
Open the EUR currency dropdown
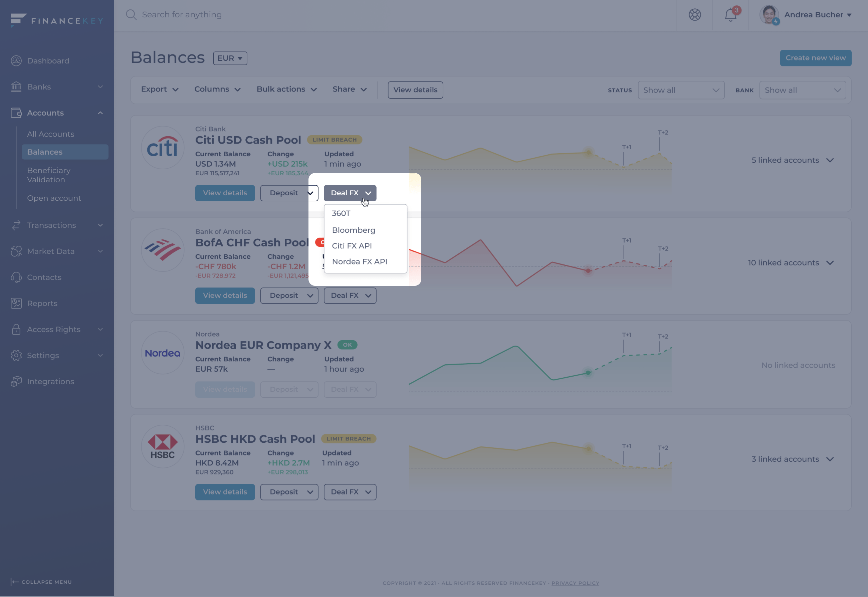point(230,58)
